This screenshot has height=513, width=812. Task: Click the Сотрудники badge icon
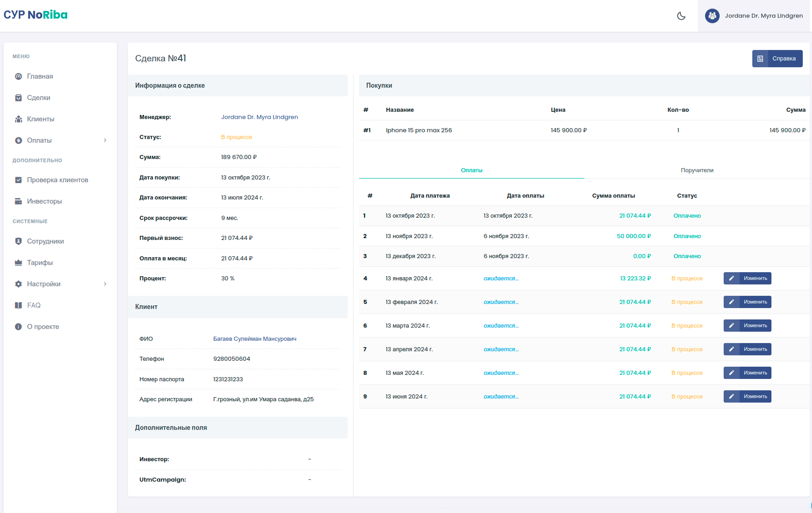click(x=19, y=241)
